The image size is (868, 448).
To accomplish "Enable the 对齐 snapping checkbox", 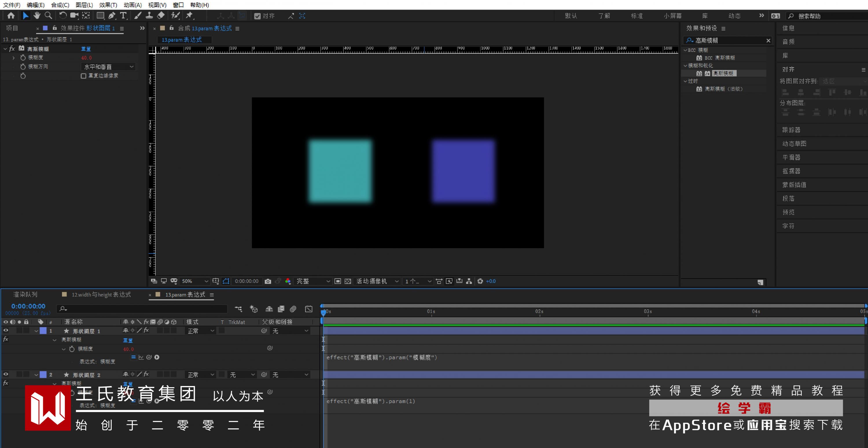I will coord(258,16).
